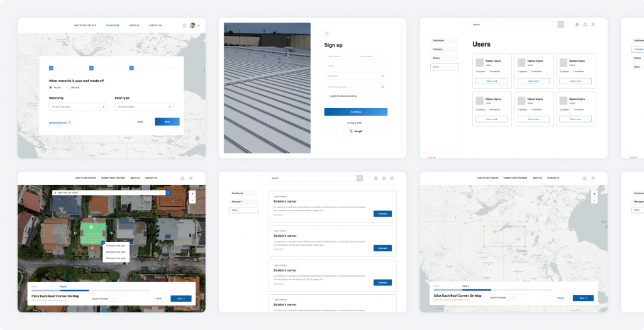Click bell icon in aerial rooftop map panel
The width and height of the screenshot is (644, 330).
tap(182, 178)
